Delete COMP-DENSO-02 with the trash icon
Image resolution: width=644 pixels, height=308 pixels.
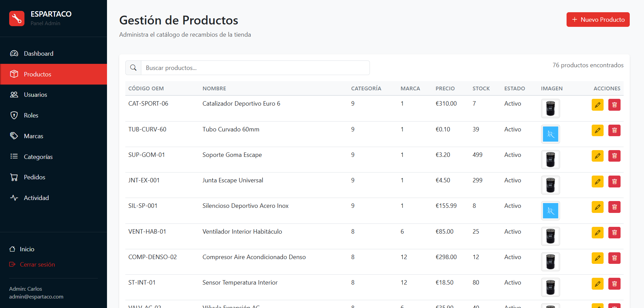tap(614, 258)
